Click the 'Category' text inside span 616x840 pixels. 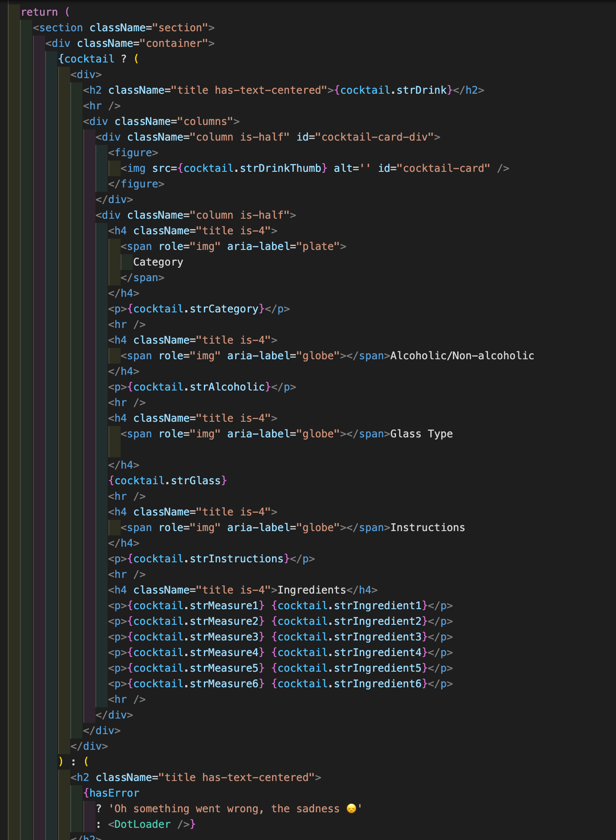pos(158,262)
